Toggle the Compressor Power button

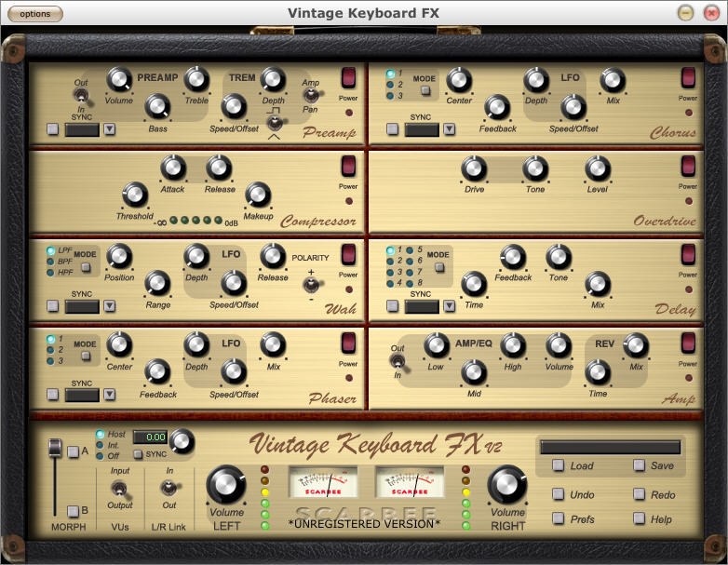coord(349,166)
